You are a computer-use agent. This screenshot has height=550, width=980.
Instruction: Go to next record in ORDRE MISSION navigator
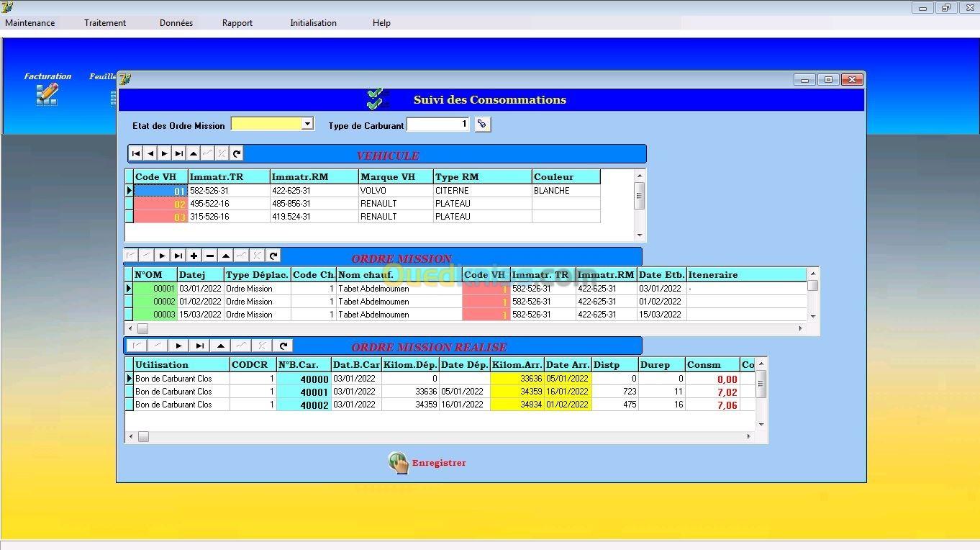click(162, 256)
